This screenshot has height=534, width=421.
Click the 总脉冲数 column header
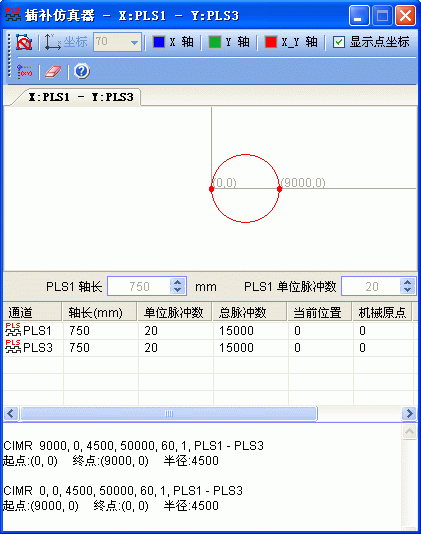tap(250, 312)
